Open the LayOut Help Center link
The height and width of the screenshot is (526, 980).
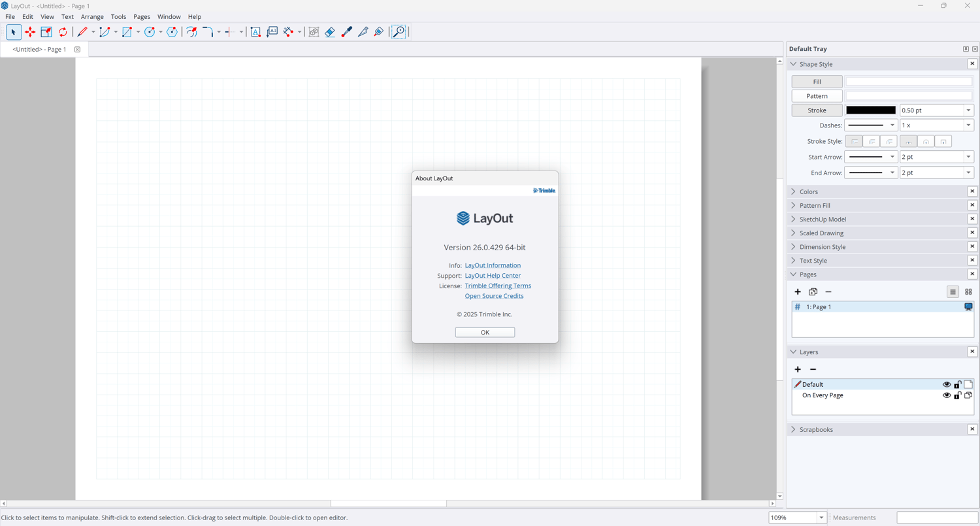tap(493, 276)
